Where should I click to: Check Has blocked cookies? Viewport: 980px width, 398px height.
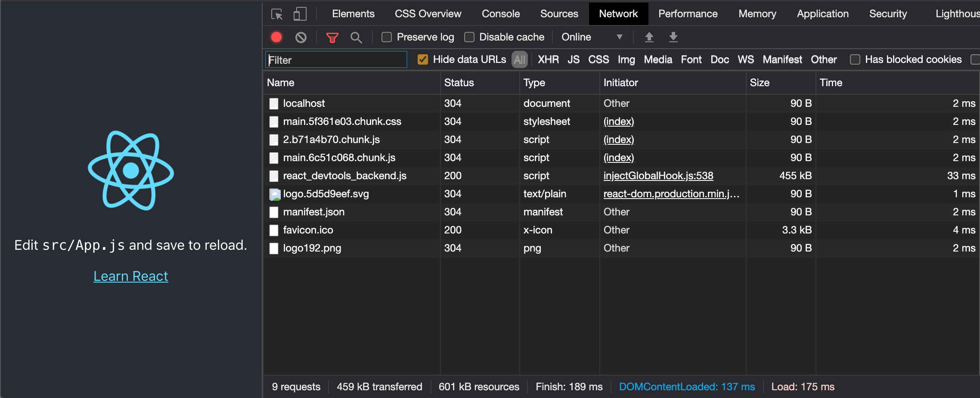[x=855, y=59]
